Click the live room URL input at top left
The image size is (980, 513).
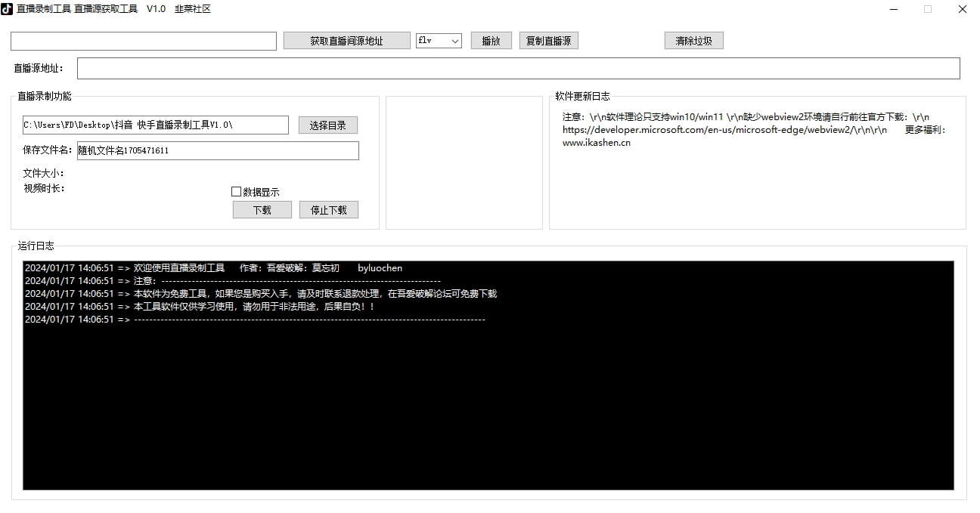143,40
